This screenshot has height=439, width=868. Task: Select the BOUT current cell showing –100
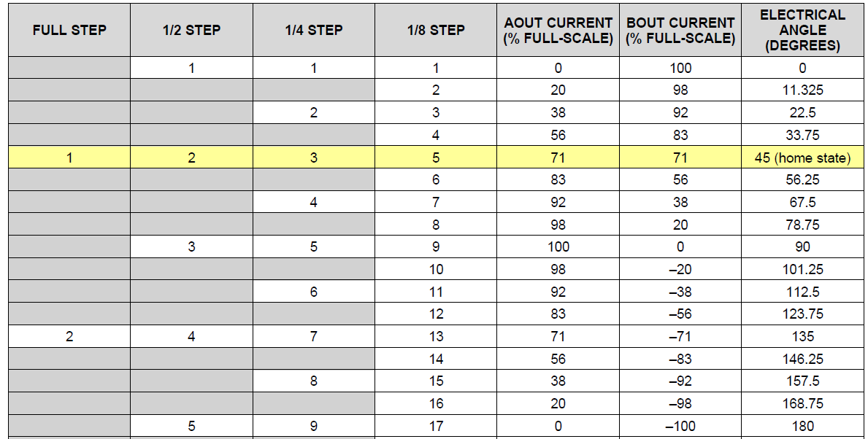(680, 427)
